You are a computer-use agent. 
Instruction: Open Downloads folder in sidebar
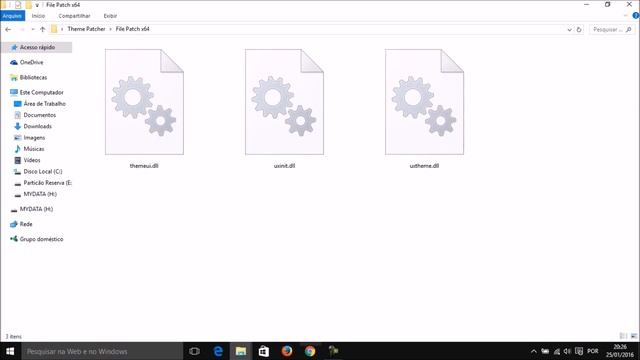[x=37, y=127]
